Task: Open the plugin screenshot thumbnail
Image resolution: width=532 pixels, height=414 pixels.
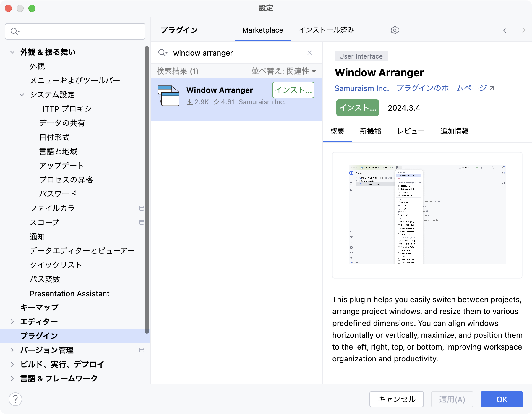Action: point(427,215)
